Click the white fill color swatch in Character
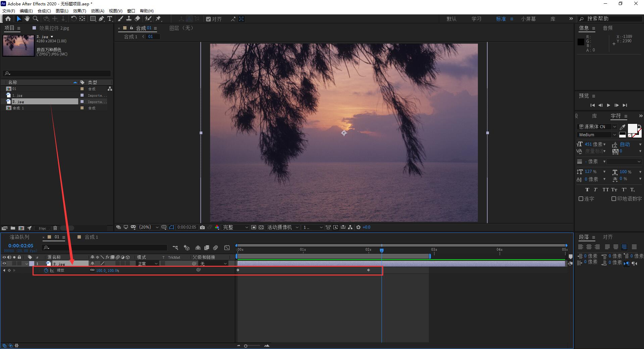The height and width of the screenshot is (349, 644). click(632, 129)
